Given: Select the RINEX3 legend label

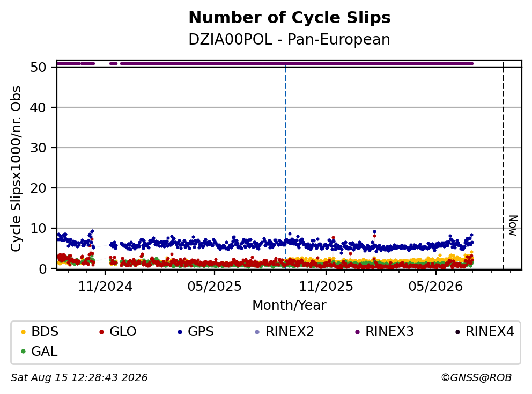Looking at the screenshot, I should coord(389,332).
